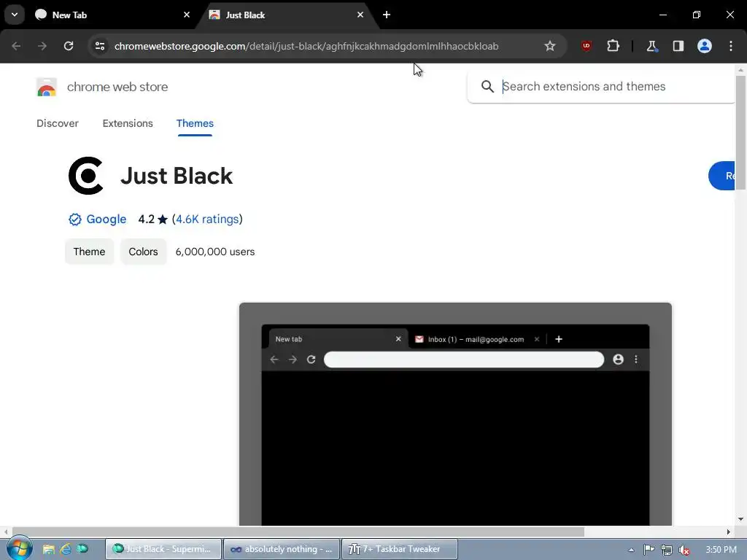Click the scroll down arrow
Image resolution: width=747 pixels, height=560 pixels.
pos(740,519)
